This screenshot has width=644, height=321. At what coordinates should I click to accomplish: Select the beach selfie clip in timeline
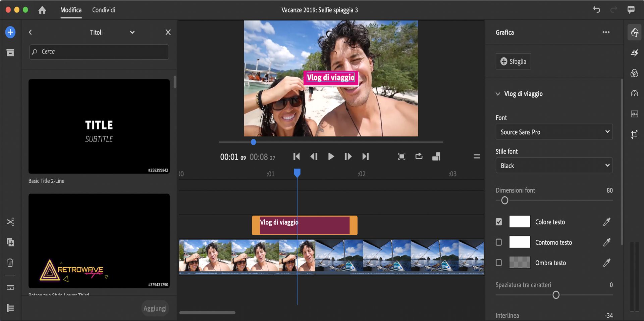(x=247, y=257)
